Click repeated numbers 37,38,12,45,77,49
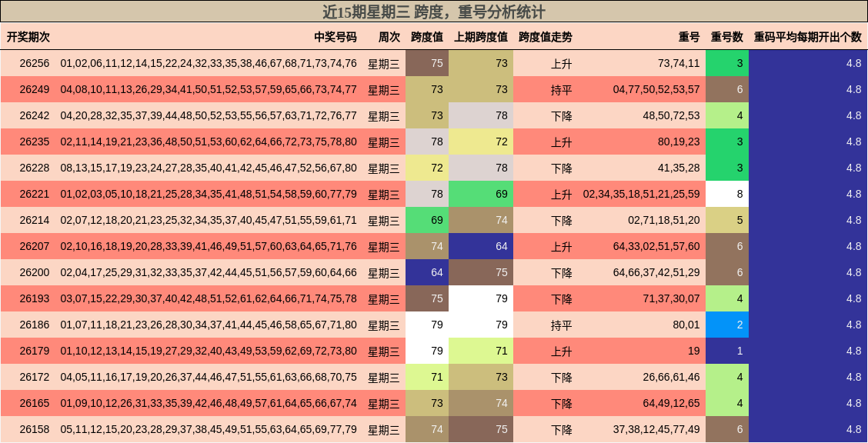The image size is (868, 443). click(656, 429)
